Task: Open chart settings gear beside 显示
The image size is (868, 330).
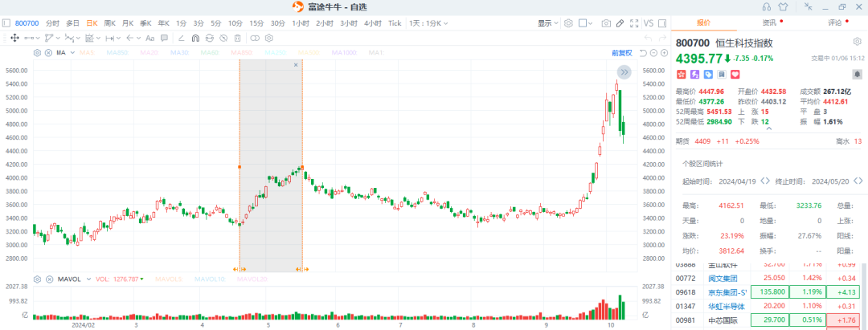Action: 568,23
